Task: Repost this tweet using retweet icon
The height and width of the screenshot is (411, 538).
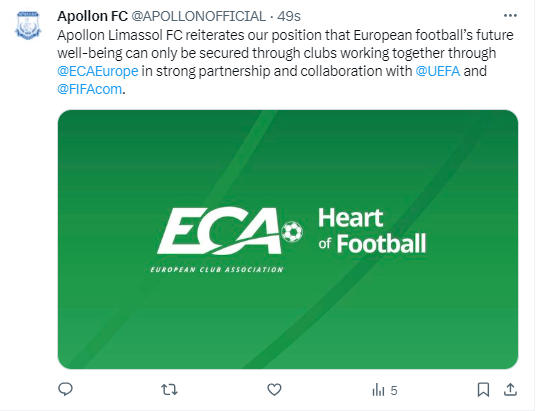Action: pos(169,390)
